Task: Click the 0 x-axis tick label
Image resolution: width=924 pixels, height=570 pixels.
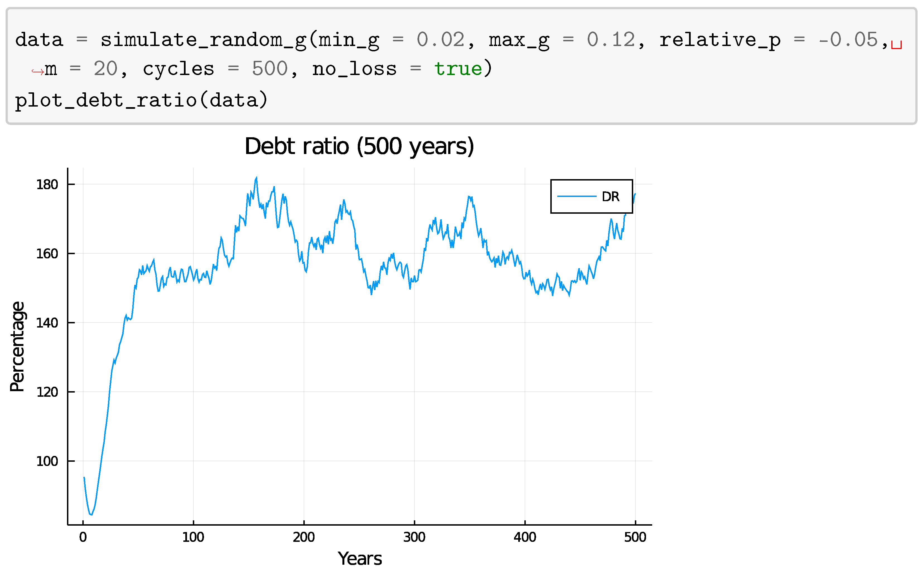Action: click(83, 537)
